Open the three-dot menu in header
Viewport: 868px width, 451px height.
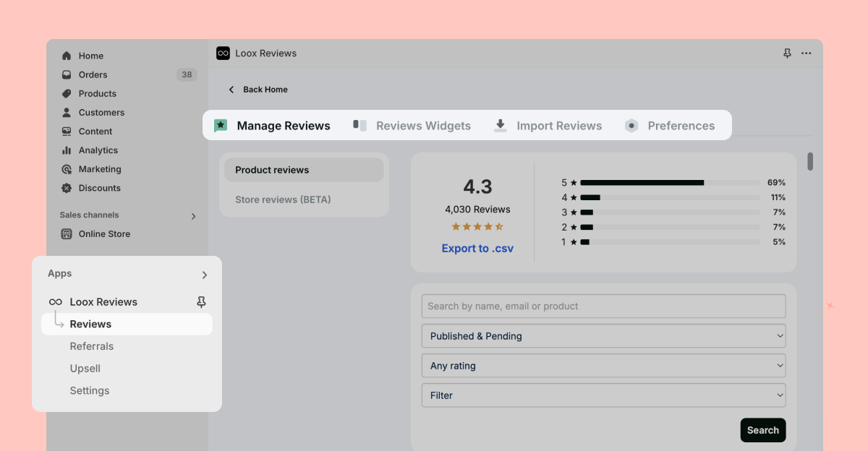[806, 53]
